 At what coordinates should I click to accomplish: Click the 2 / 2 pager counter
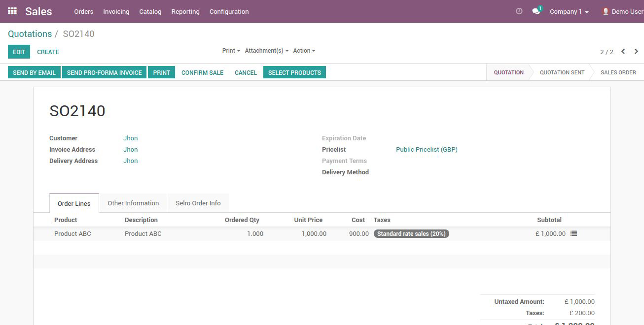(x=607, y=52)
